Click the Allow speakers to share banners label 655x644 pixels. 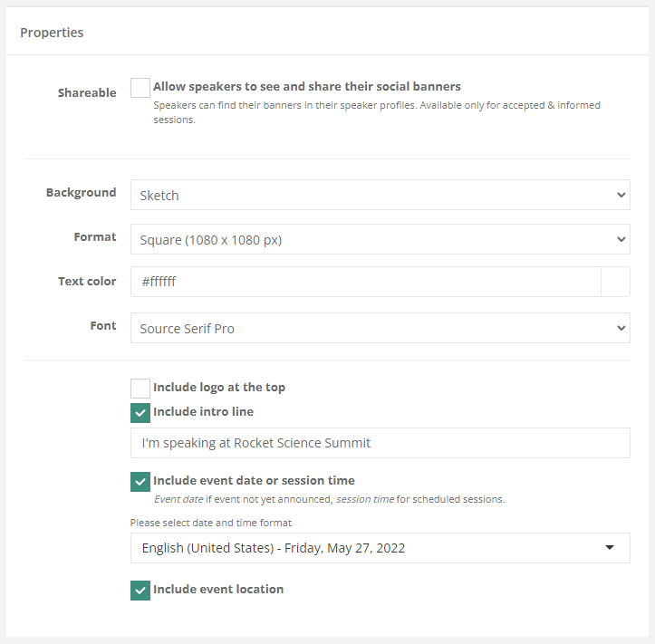point(307,87)
